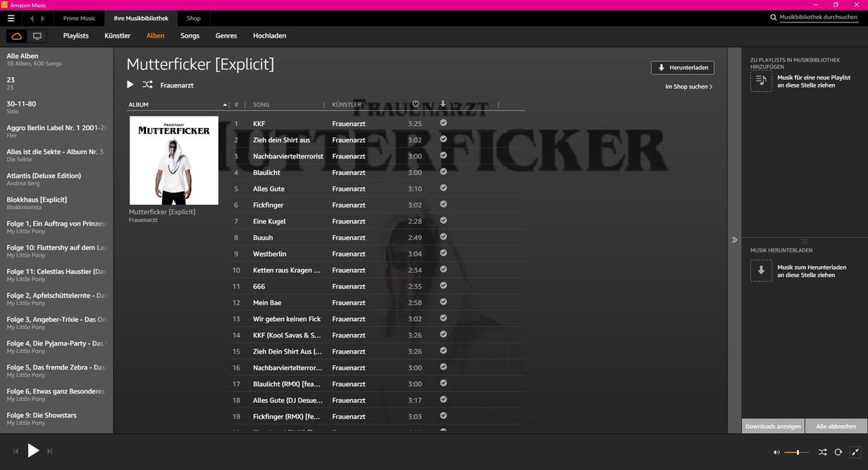Switch to the Genres section
868x470 pixels.
tap(226, 35)
